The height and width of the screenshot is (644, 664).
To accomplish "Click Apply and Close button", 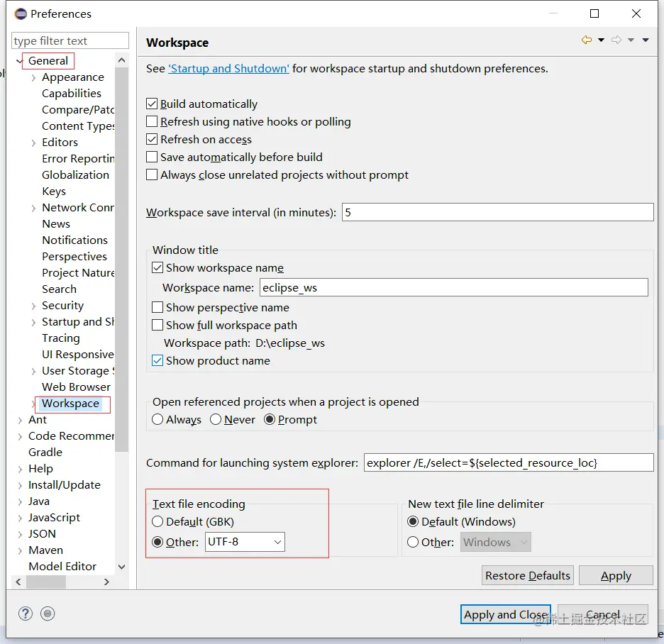I will (x=506, y=614).
